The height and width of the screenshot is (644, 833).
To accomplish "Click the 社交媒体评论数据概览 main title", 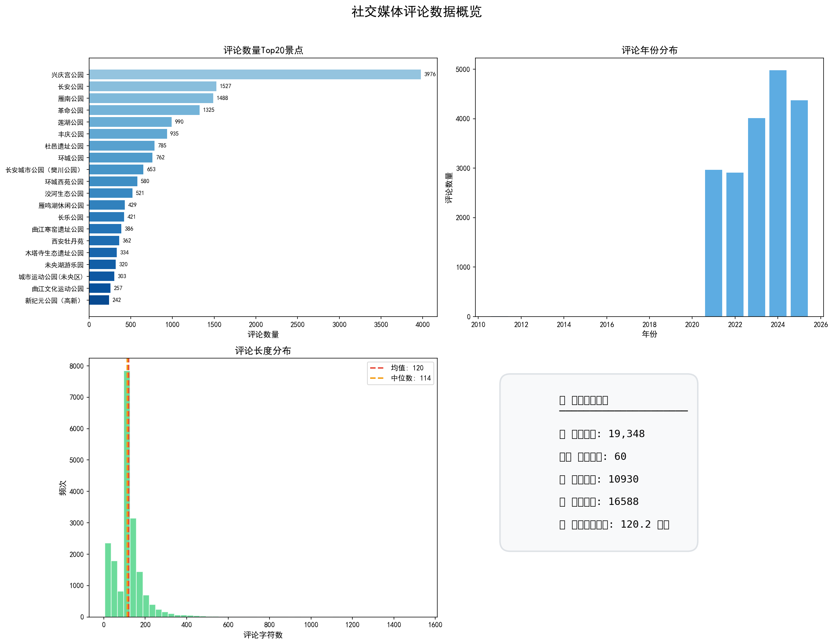I will tap(417, 12).
